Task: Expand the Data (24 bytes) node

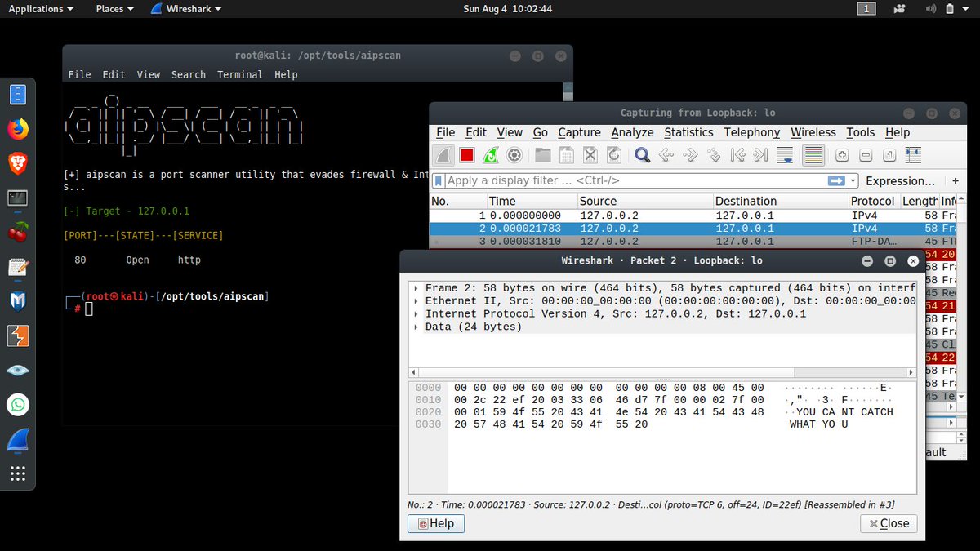Action: (416, 327)
